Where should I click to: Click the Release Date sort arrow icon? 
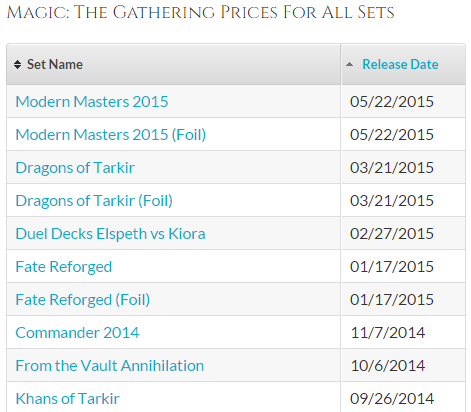pos(349,64)
